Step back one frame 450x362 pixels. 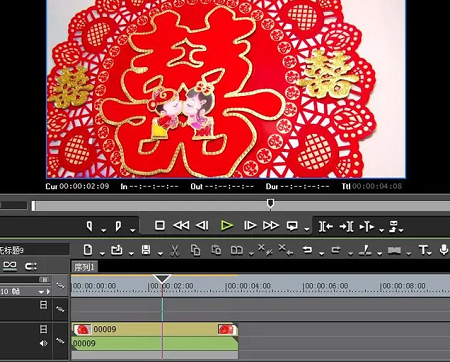(x=202, y=226)
